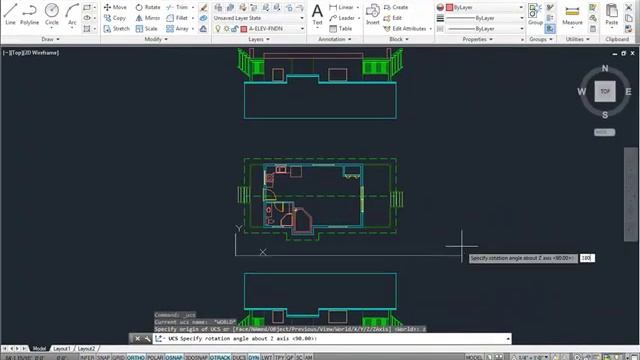This screenshot has height=360, width=640.
Task: Expand the Annotation panel
Action: [x=335, y=39]
